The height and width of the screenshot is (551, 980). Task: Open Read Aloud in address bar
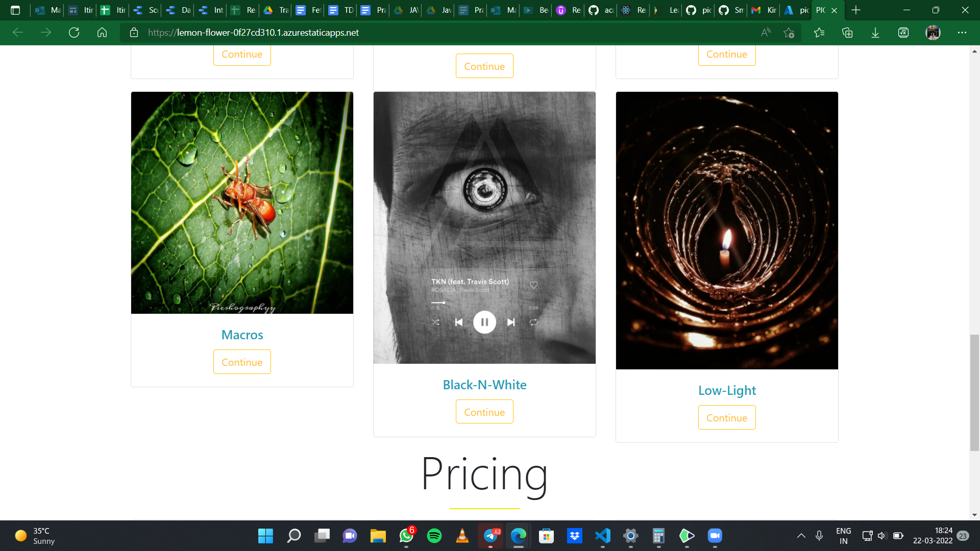(766, 33)
